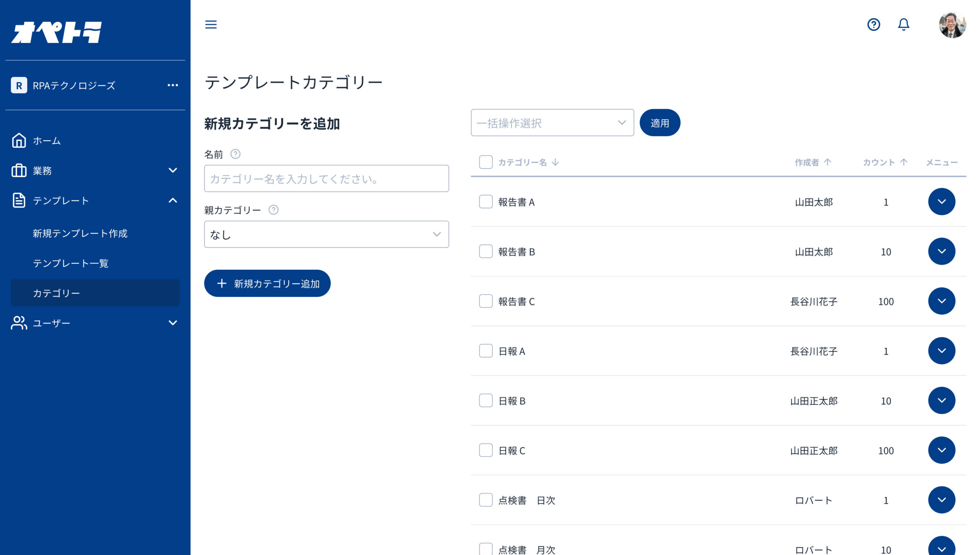980x555 pixels.
Task: Open テンプレート一覧 in sidebar
Action: pos(71,263)
